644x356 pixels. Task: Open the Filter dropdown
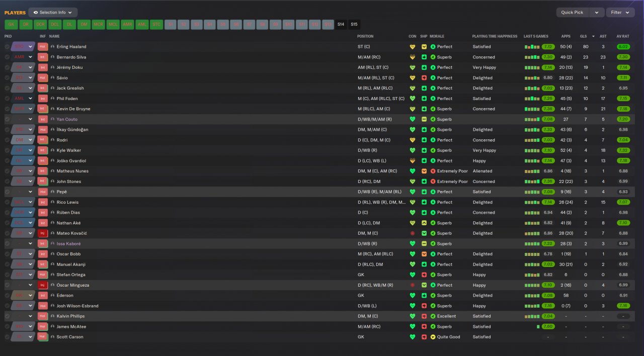tap(620, 13)
